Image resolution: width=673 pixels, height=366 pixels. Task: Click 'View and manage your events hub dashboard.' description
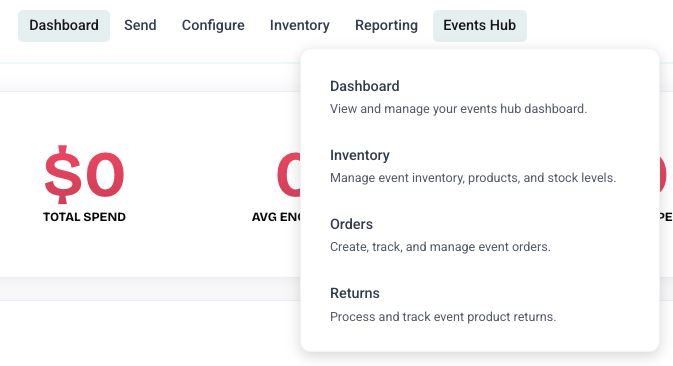(458, 109)
